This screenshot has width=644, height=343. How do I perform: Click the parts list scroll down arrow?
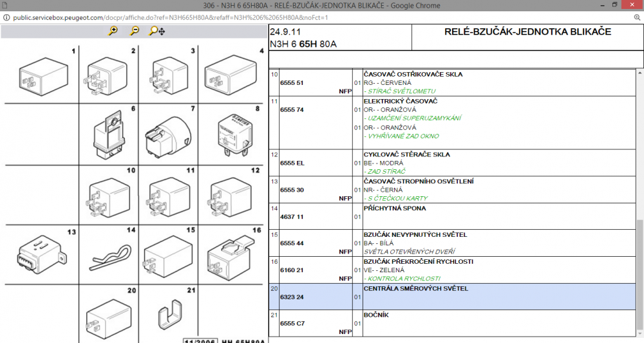[x=639, y=333]
